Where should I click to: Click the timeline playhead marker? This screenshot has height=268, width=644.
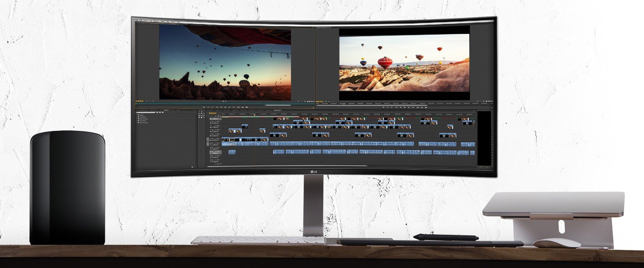coord(254,115)
